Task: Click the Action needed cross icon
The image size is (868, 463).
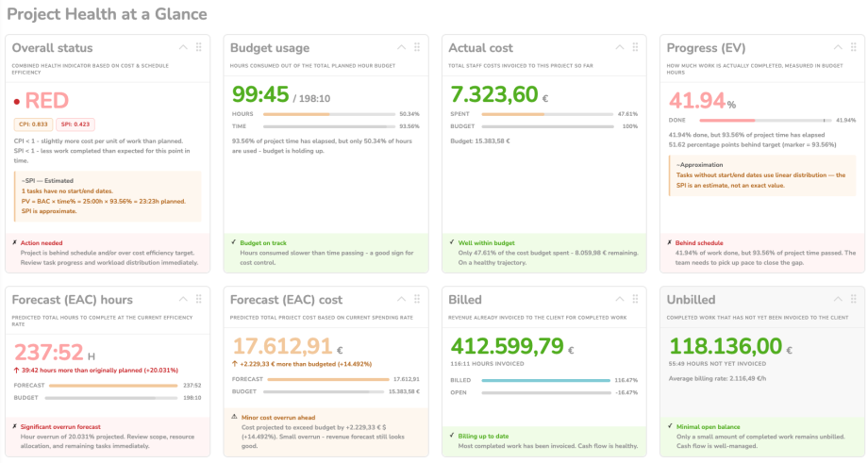Action: pyautogui.click(x=15, y=242)
